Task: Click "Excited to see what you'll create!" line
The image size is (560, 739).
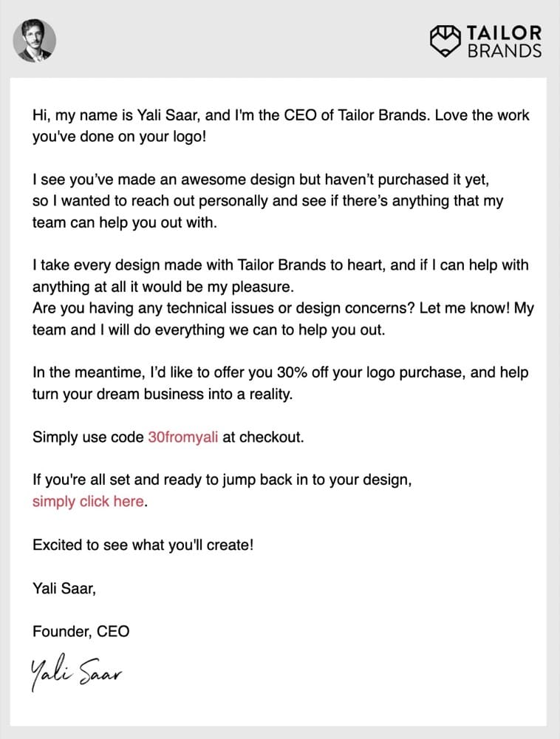Action: [143, 545]
